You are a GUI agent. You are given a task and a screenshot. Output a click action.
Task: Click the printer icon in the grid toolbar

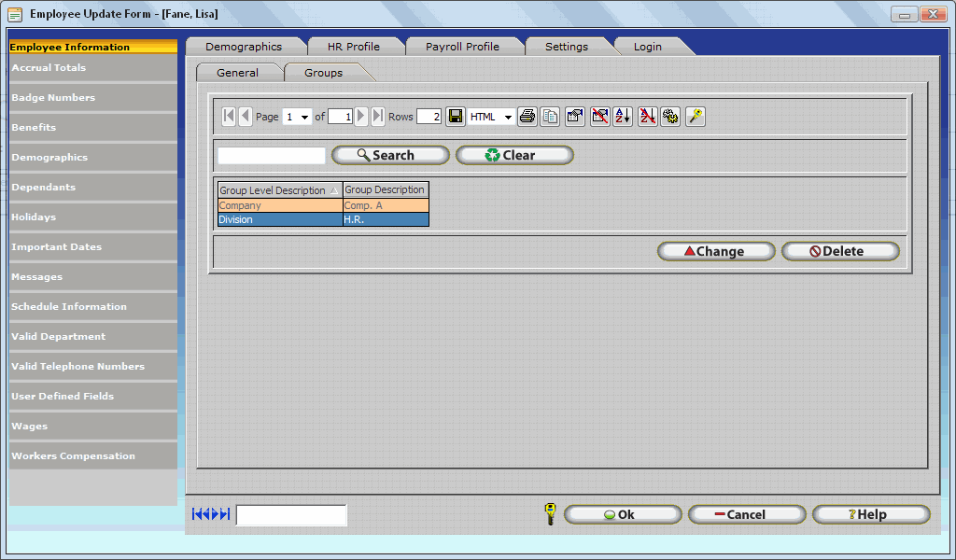(x=527, y=117)
